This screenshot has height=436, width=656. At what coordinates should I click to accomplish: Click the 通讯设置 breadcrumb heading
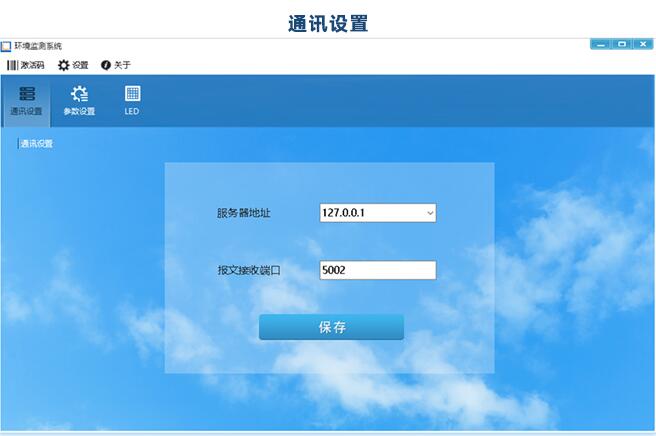pyautogui.click(x=37, y=144)
